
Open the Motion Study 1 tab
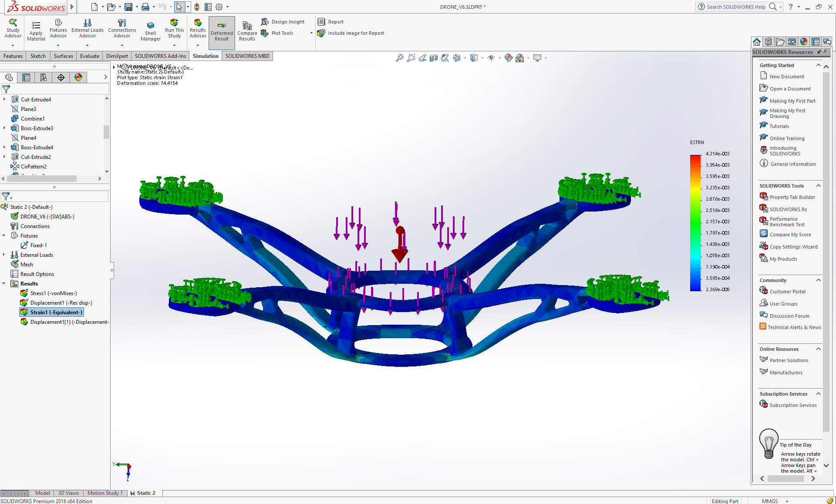click(x=104, y=493)
